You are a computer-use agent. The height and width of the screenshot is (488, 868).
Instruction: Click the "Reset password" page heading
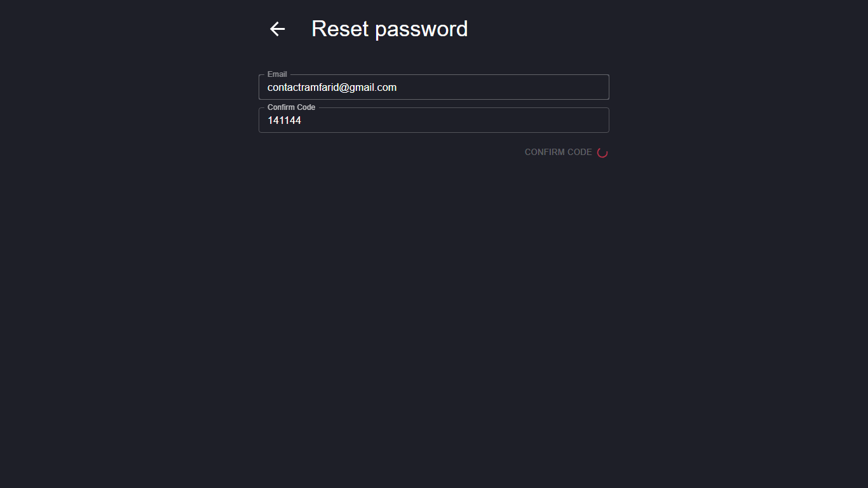click(x=390, y=29)
